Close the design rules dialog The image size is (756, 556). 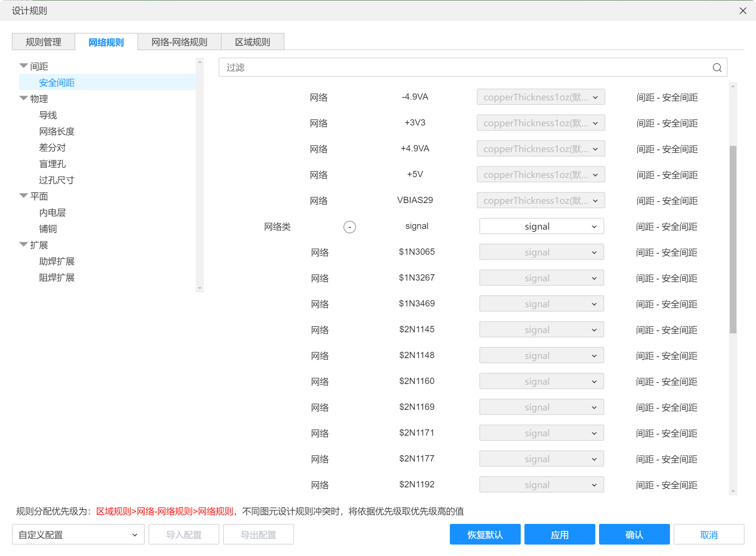[x=743, y=11]
